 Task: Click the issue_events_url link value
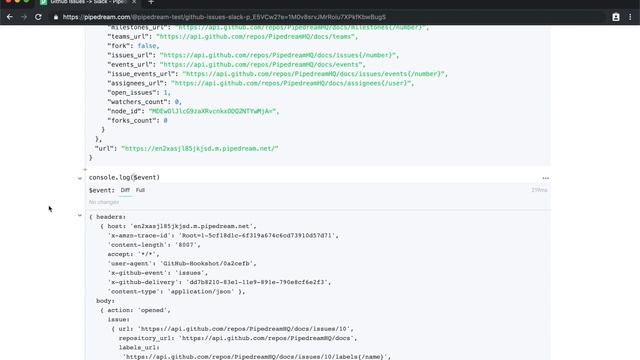coord(313,74)
